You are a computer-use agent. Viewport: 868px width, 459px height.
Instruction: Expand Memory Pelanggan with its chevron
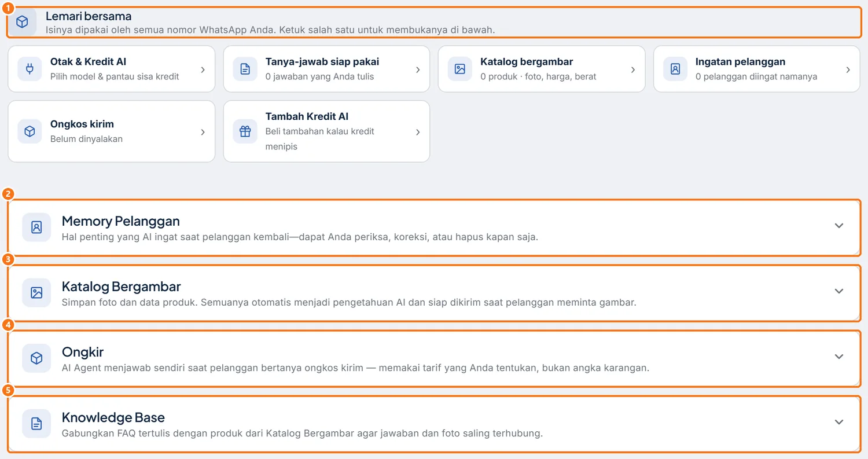[839, 226]
